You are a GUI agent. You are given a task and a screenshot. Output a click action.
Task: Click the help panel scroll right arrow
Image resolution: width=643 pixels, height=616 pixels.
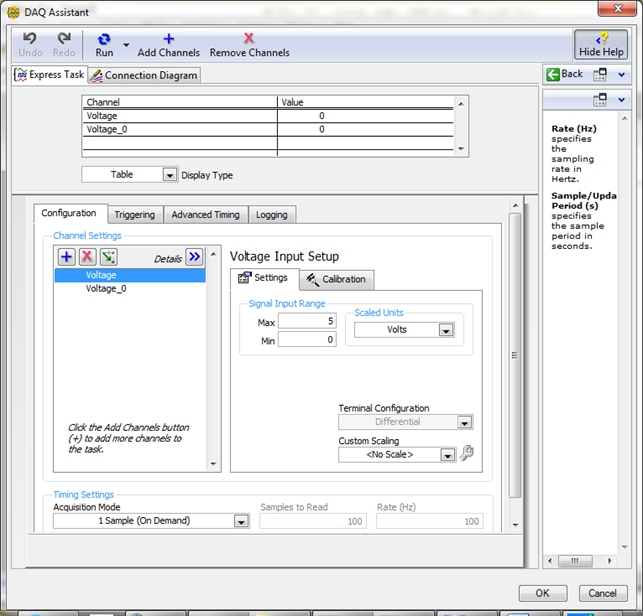coord(609,561)
